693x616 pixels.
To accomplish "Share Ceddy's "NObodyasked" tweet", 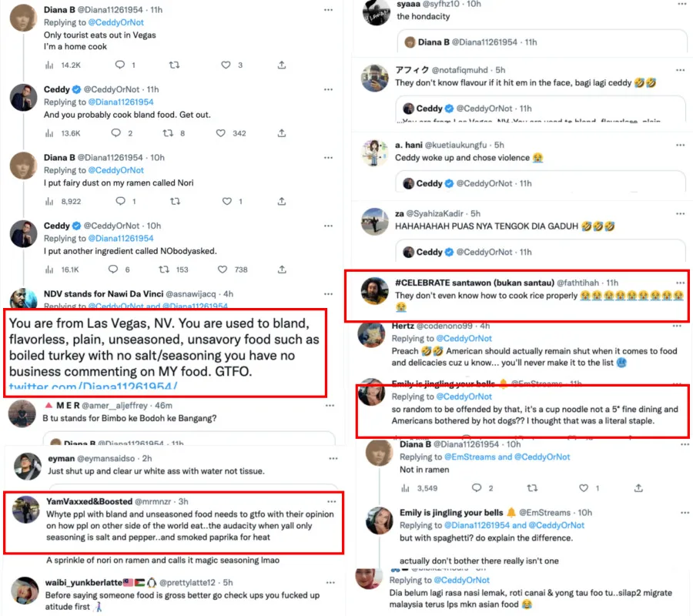I will pyautogui.click(x=283, y=269).
